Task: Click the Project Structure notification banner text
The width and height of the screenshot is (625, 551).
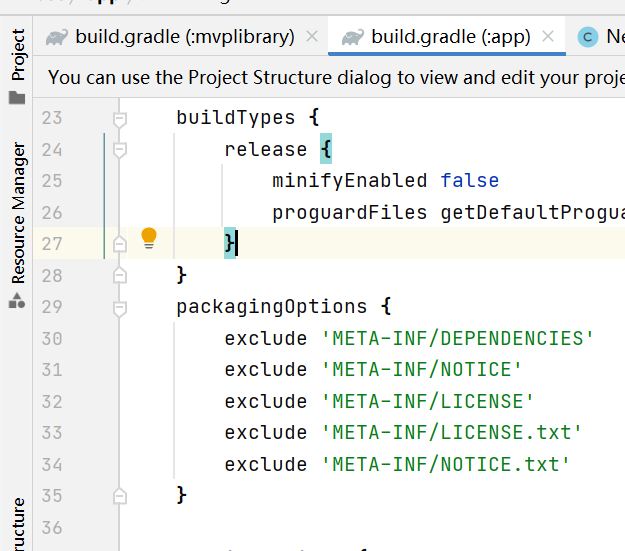Action: [336, 77]
